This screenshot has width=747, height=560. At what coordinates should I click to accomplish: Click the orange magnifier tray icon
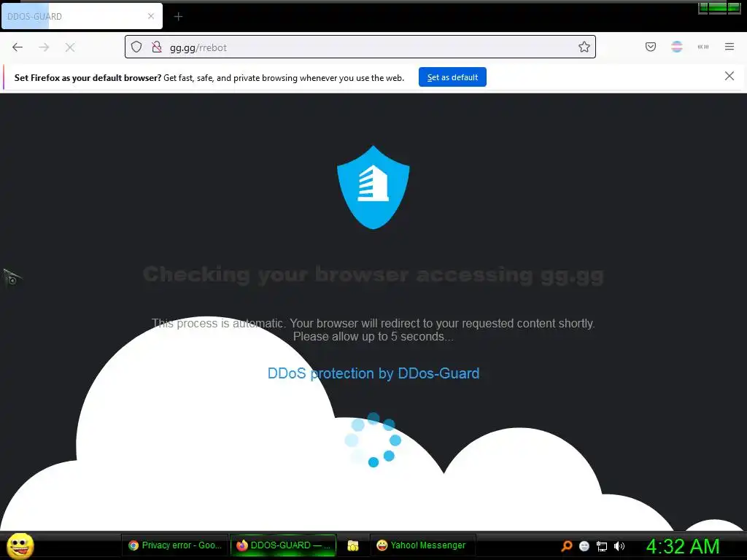click(x=566, y=546)
